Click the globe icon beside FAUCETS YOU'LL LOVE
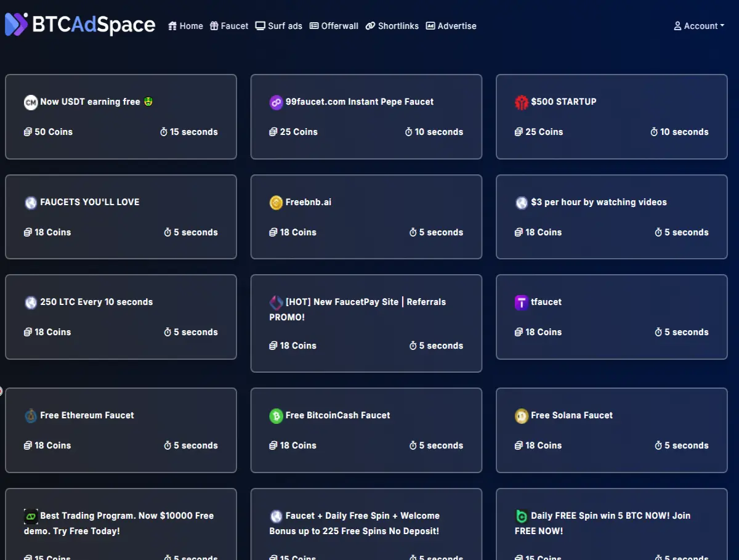Screen dimensions: 739x560 31,203
